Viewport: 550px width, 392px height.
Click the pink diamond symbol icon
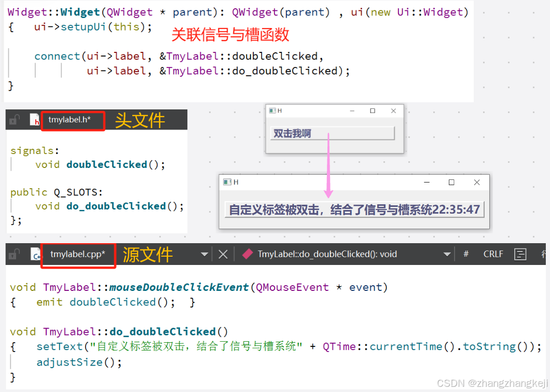247,254
